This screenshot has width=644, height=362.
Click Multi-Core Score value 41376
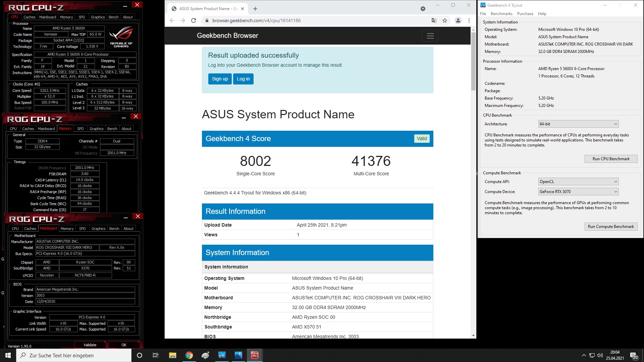tap(371, 161)
